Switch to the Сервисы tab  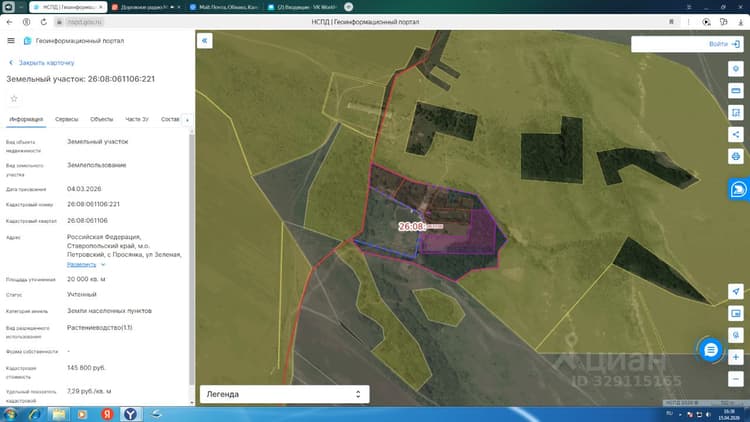66,119
